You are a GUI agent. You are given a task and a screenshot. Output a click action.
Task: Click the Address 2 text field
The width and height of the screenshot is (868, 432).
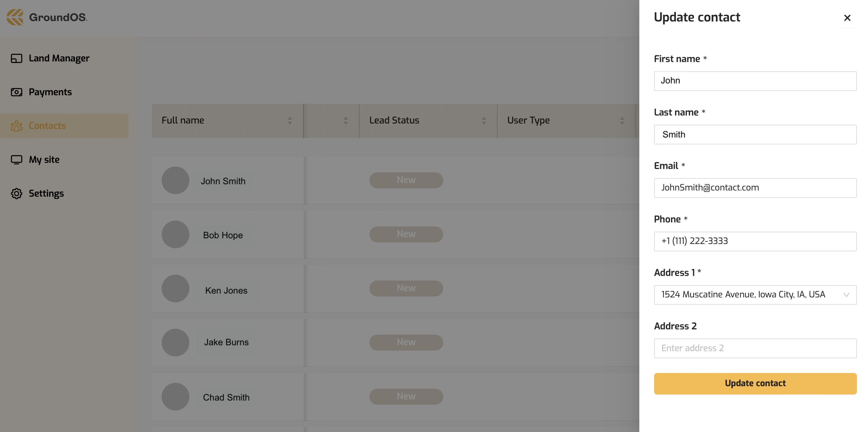755,348
